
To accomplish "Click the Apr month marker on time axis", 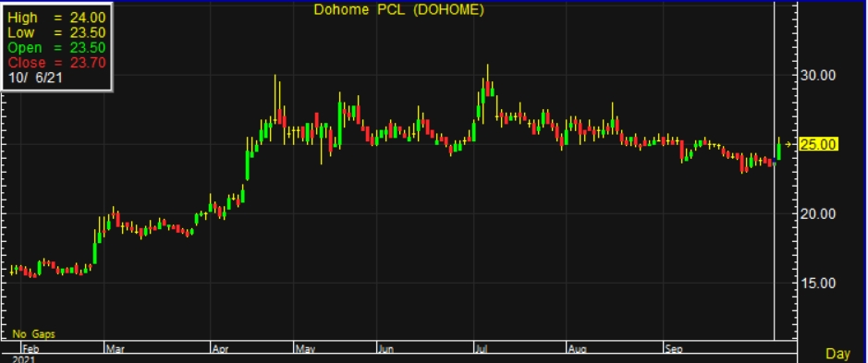I will [x=220, y=348].
